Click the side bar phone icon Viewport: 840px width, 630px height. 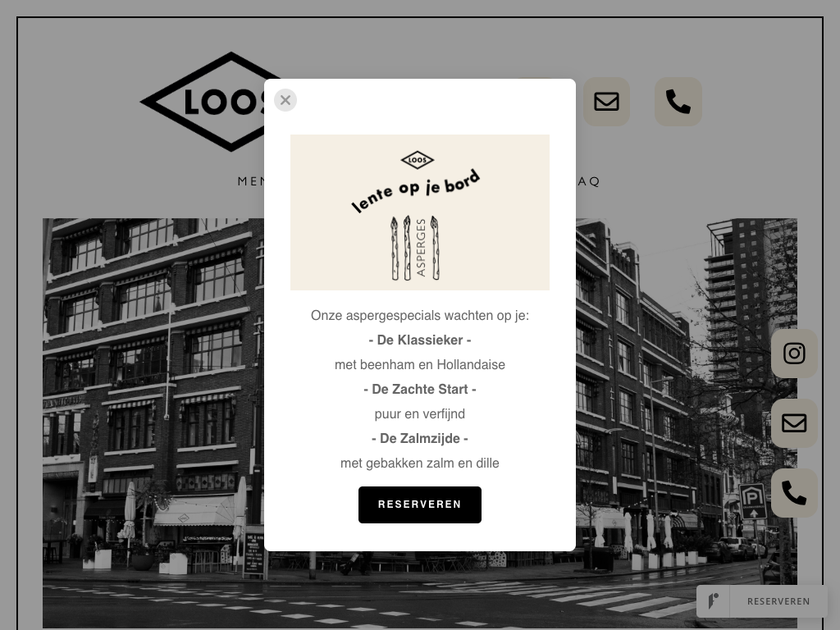point(794,493)
